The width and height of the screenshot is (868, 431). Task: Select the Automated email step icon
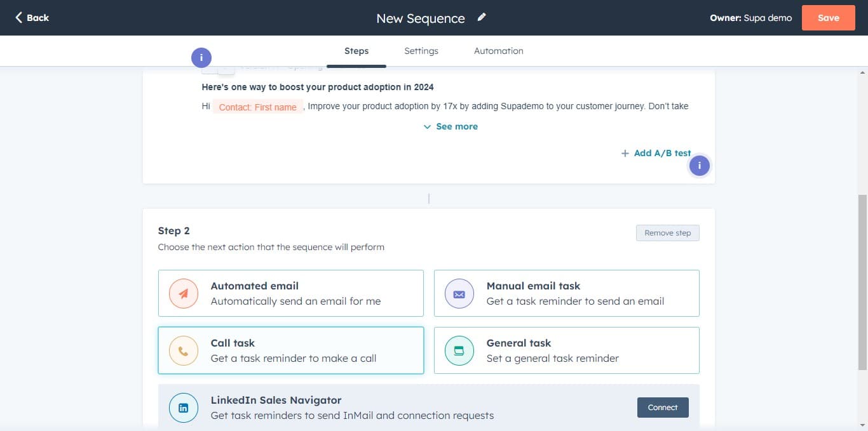183,293
